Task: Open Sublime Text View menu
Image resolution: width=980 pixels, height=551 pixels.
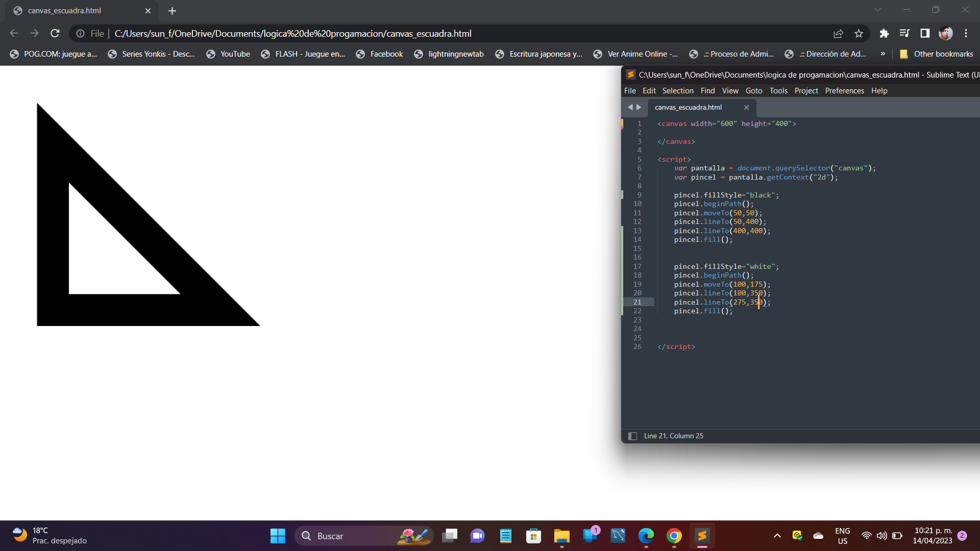Action: 730,91
